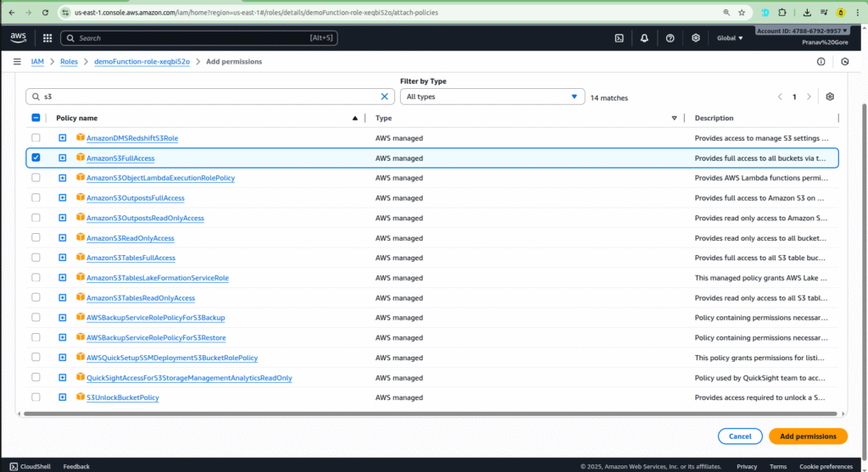Go to previous page of results
The image size is (868, 472).
780,97
